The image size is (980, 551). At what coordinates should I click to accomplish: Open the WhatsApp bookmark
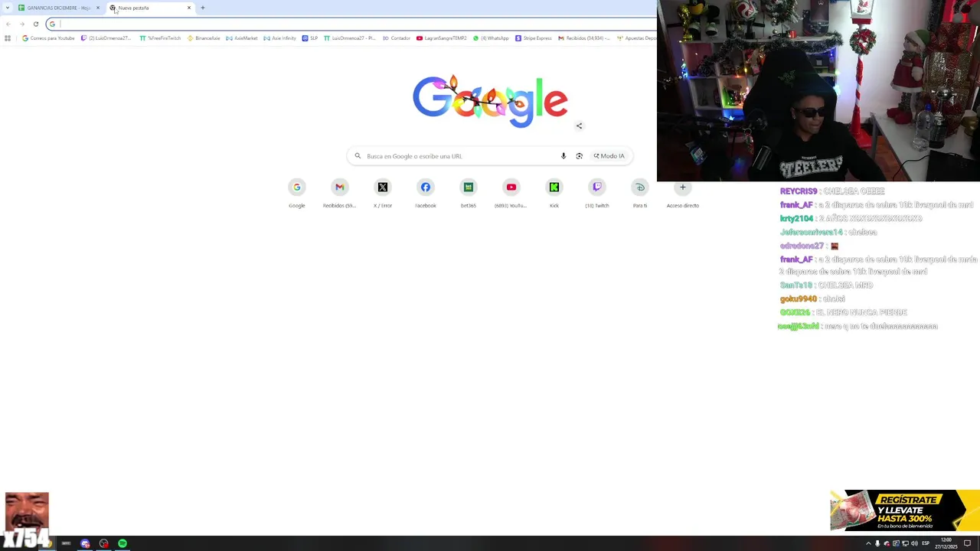[x=491, y=38]
